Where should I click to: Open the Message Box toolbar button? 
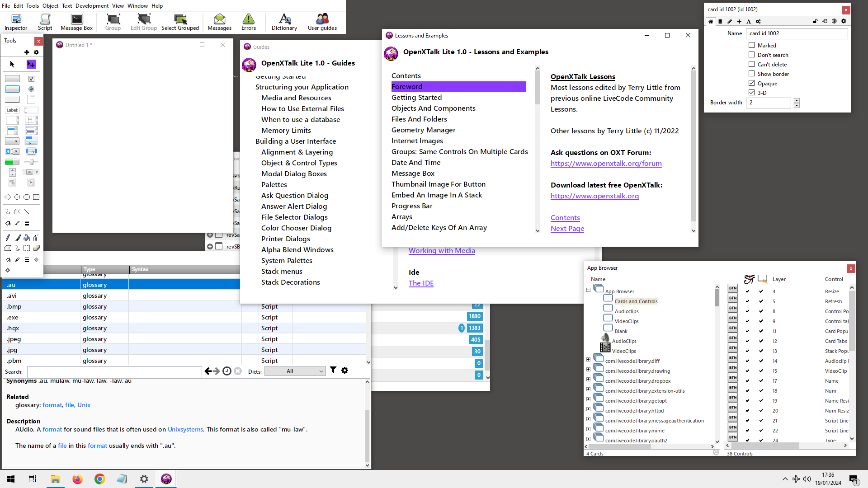point(76,22)
